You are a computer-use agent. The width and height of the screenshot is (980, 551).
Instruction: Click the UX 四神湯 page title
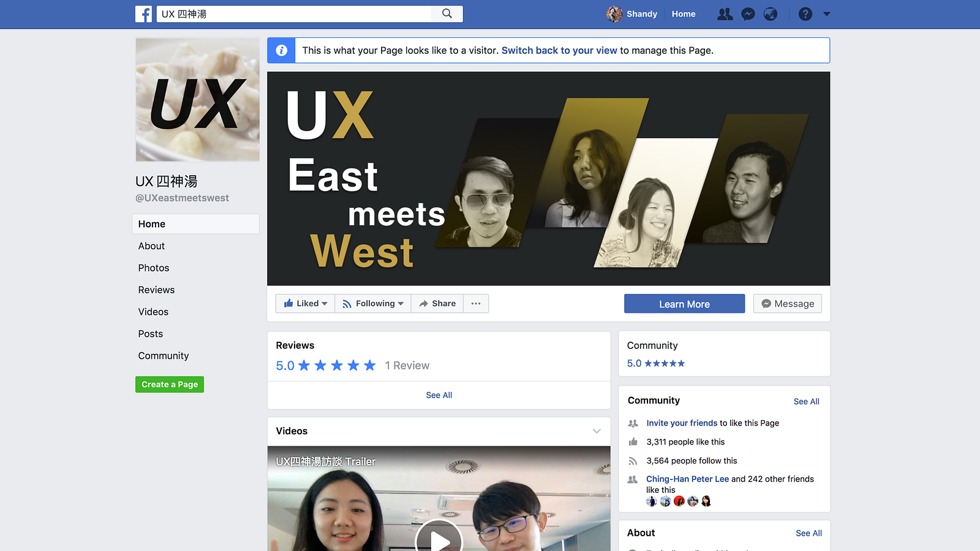click(x=167, y=181)
